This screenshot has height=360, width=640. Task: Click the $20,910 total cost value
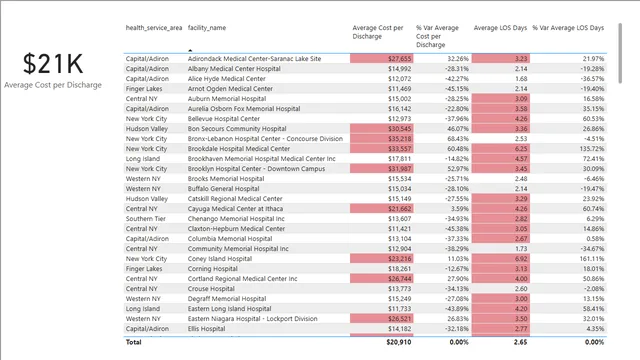click(399, 342)
